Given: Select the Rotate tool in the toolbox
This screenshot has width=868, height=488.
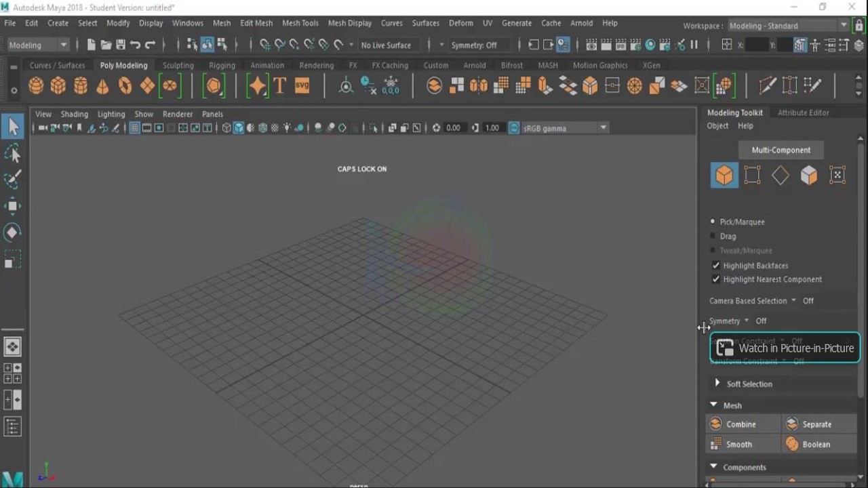Looking at the screenshot, I should (14, 232).
